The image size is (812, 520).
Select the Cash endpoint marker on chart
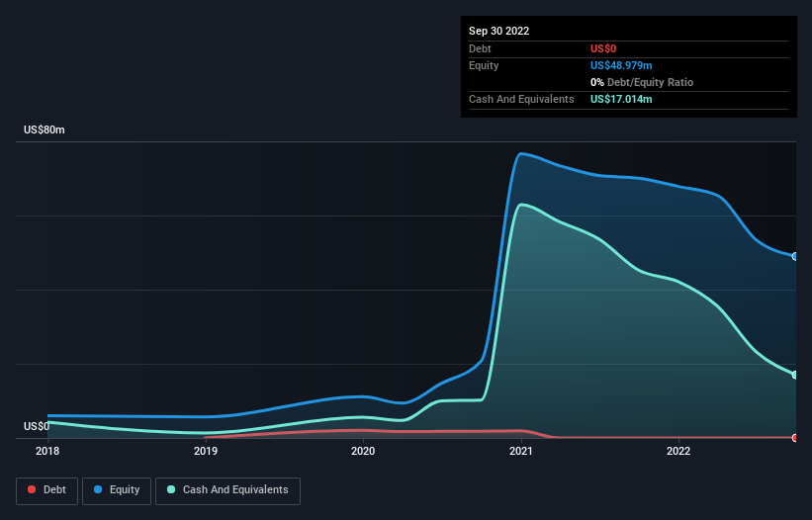point(795,375)
